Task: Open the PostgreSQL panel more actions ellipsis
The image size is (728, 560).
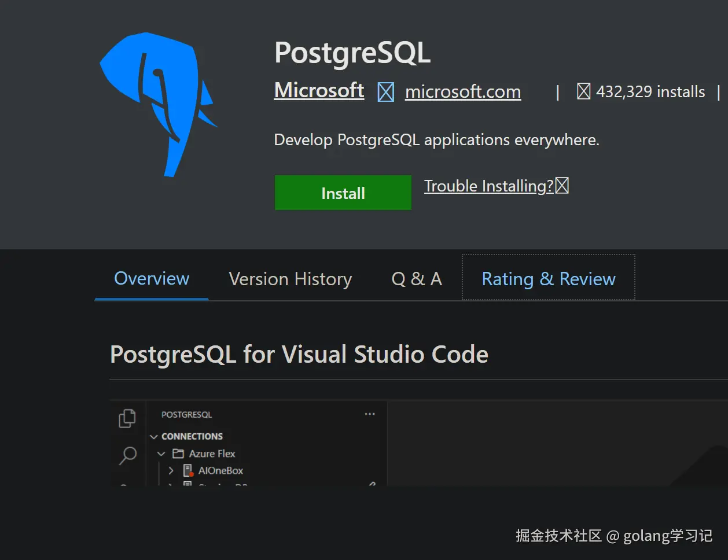Action: pos(370,414)
